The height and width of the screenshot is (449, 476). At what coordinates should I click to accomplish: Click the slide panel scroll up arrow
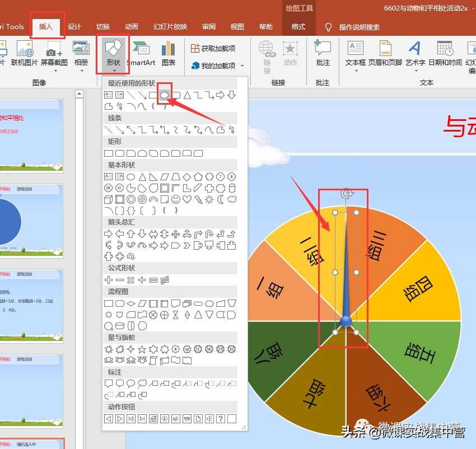point(79,94)
